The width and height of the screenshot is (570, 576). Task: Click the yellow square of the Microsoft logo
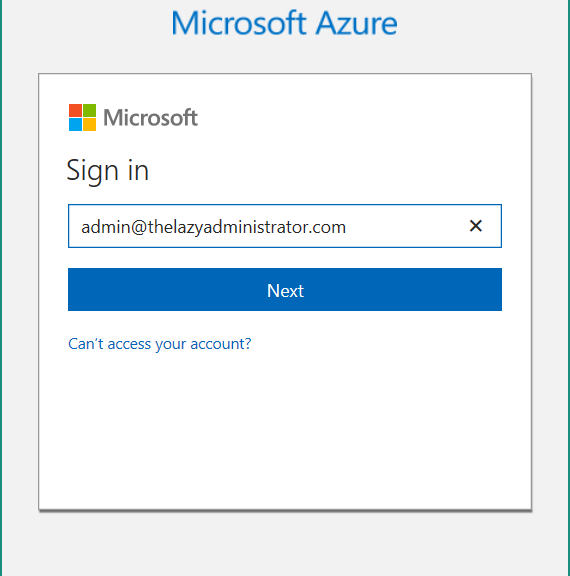(x=90, y=125)
